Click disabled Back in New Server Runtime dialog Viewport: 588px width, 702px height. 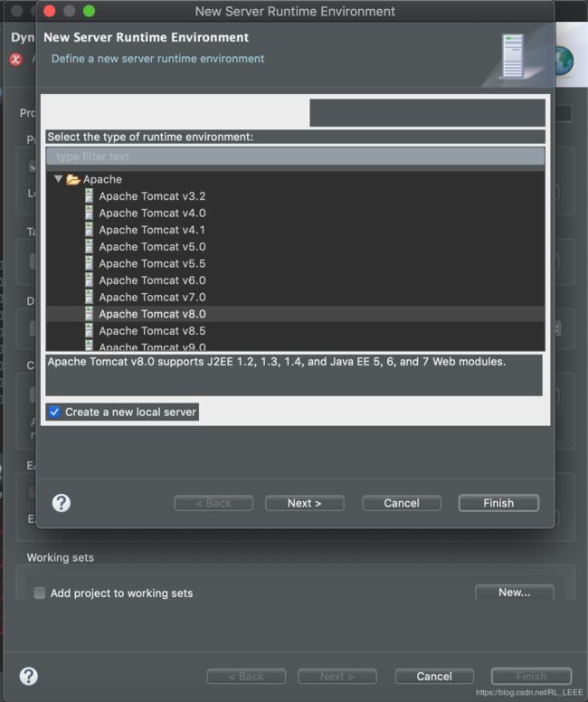213,503
